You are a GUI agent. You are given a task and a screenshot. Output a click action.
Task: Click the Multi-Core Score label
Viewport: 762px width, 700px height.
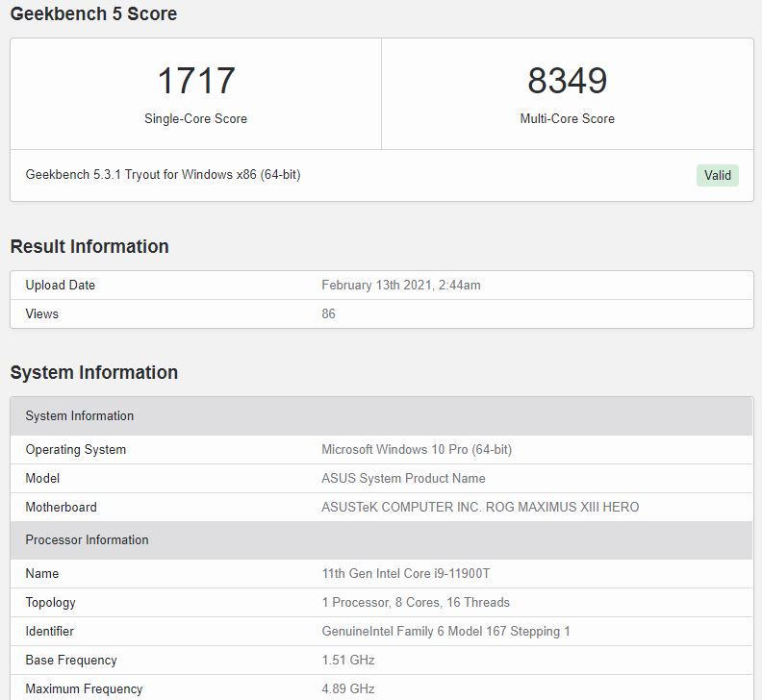[x=567, y=118]
